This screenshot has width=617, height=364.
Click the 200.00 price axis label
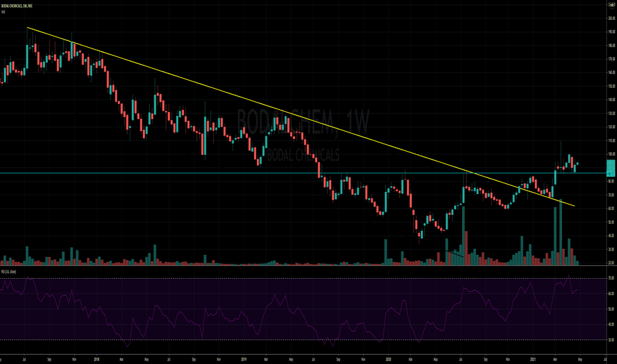(612, 18)
